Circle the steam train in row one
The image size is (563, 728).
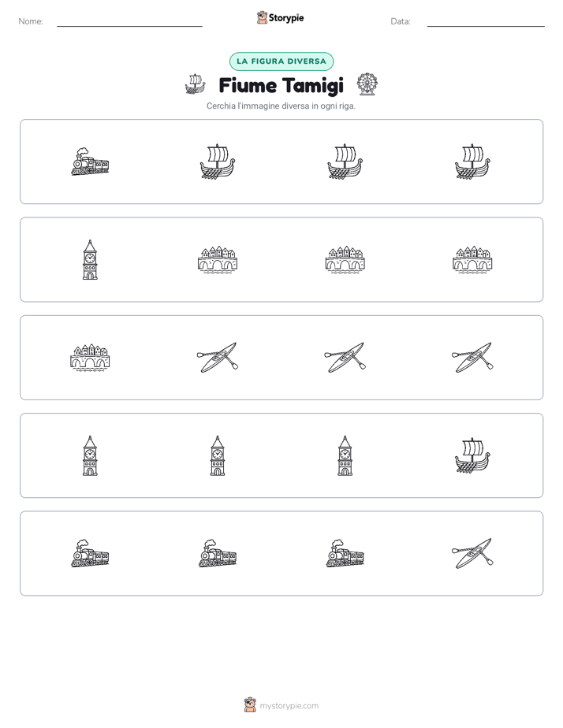tap(90, 162)
